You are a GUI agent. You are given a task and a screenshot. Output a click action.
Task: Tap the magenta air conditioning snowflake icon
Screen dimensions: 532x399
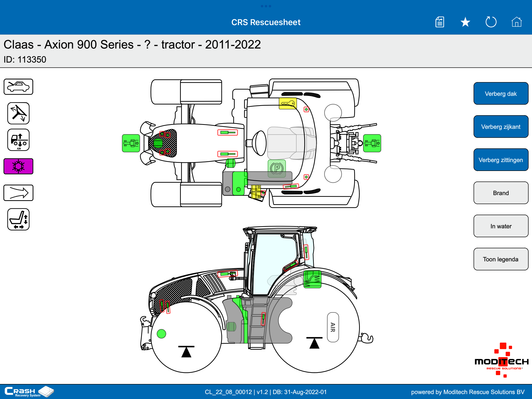coord(18,166)
